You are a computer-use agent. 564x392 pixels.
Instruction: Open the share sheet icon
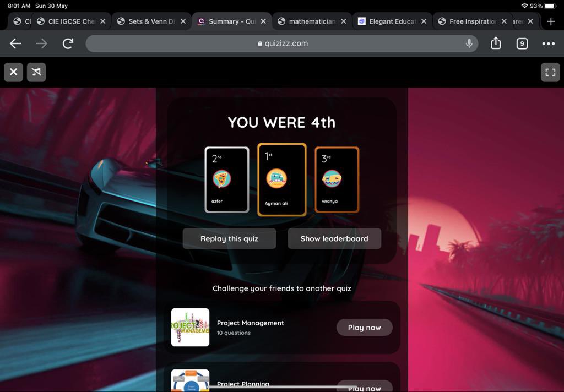[x=496, y=43]
